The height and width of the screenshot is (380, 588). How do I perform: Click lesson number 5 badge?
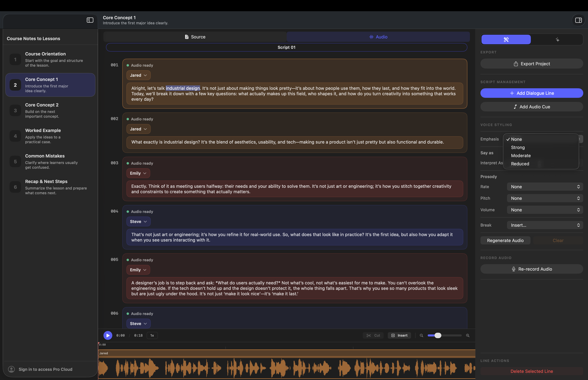[x=15, y=162]
